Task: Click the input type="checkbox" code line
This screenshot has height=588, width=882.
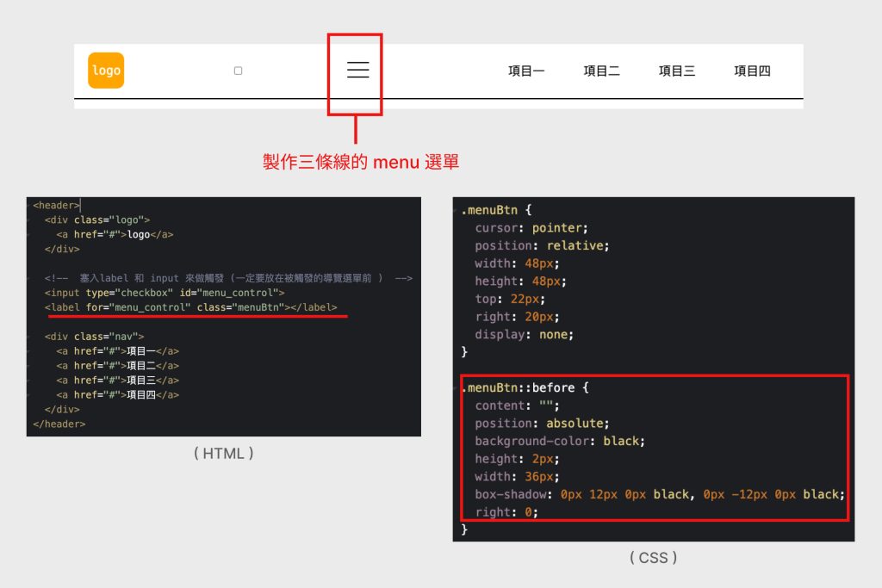Action: pos(164,293)
